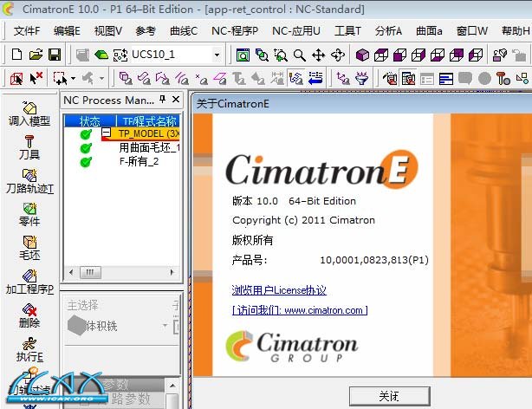The width and height of the screenshot is (532, 409).
Task: Toggle the status checkmark for F-所有_2
Action: [86, 160]
